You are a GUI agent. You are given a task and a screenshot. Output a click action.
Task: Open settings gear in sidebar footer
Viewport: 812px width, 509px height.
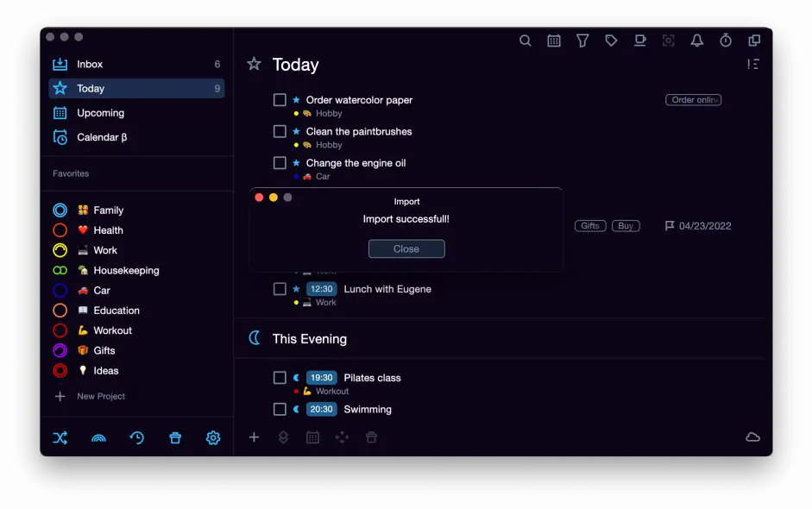(213, 438)
